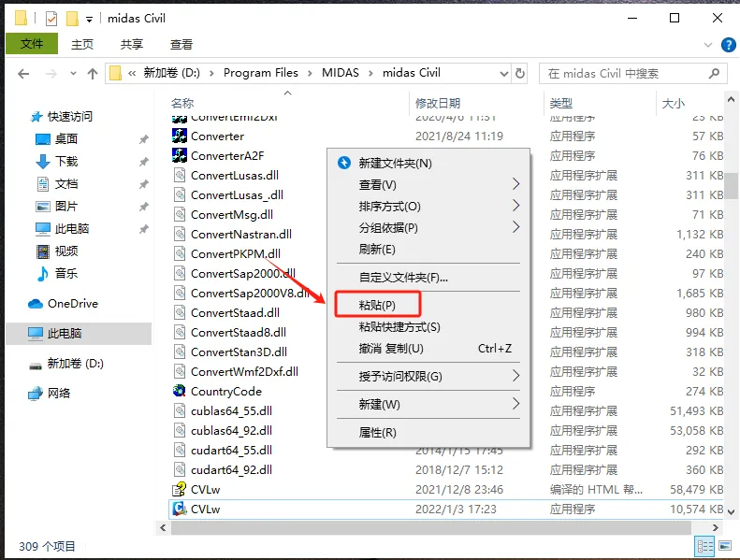Click the search magnifier icon
The width and height of the screenshot is (740, 560).
[714, 73]
